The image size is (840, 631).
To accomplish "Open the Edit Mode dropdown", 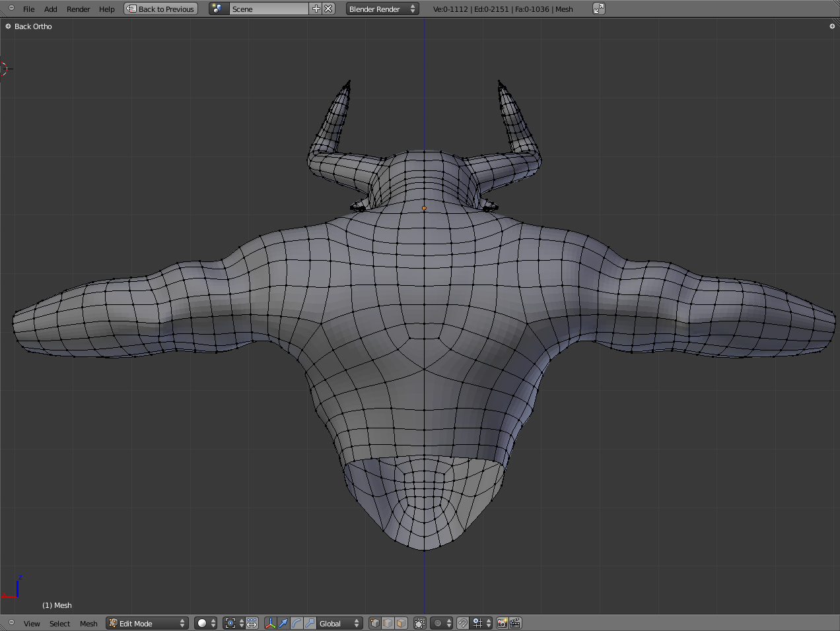I will (x=147, y=623).
